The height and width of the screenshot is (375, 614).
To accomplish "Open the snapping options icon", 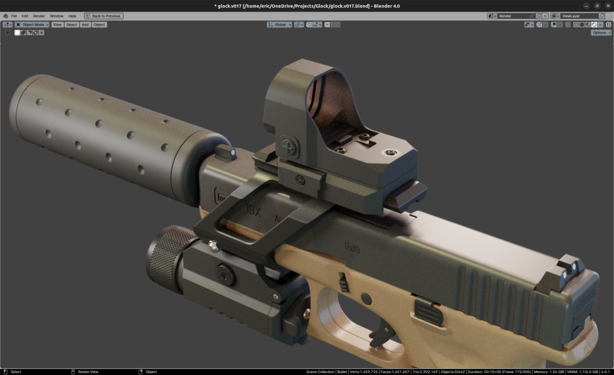I will tap(316, 25).
